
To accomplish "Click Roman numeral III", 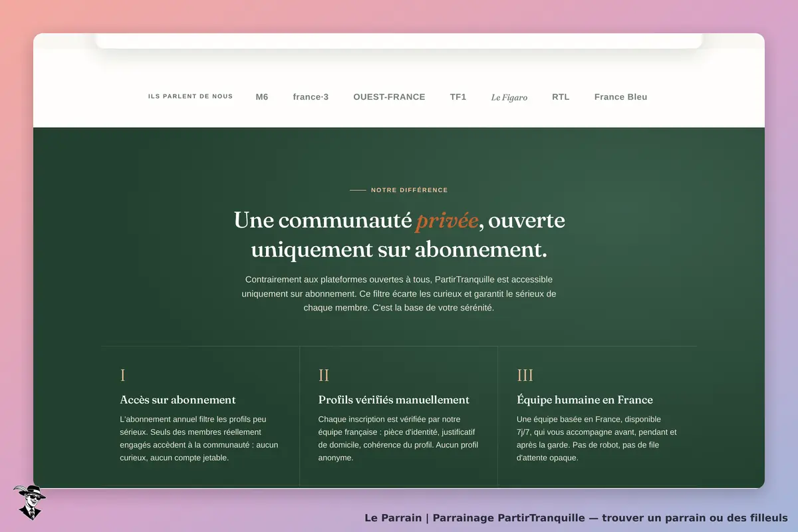I will pyautogui.click(x=525, y=376).
